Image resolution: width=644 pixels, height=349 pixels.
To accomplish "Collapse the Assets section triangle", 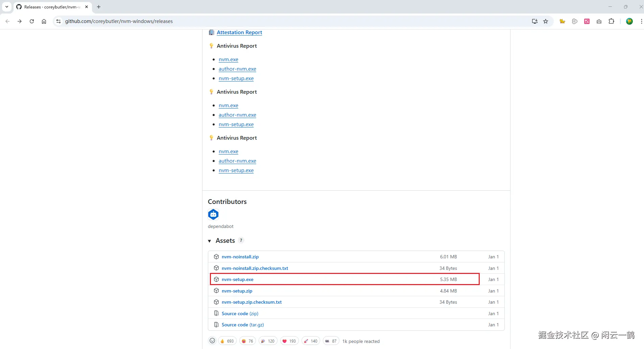I will click(210, 241).
